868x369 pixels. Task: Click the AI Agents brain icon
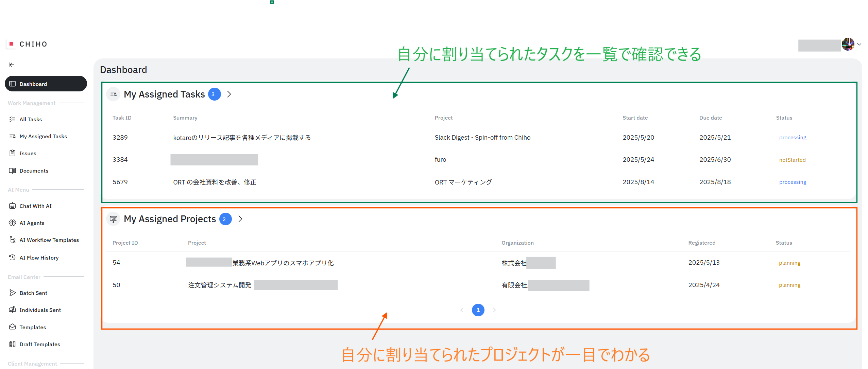point(12,223)
